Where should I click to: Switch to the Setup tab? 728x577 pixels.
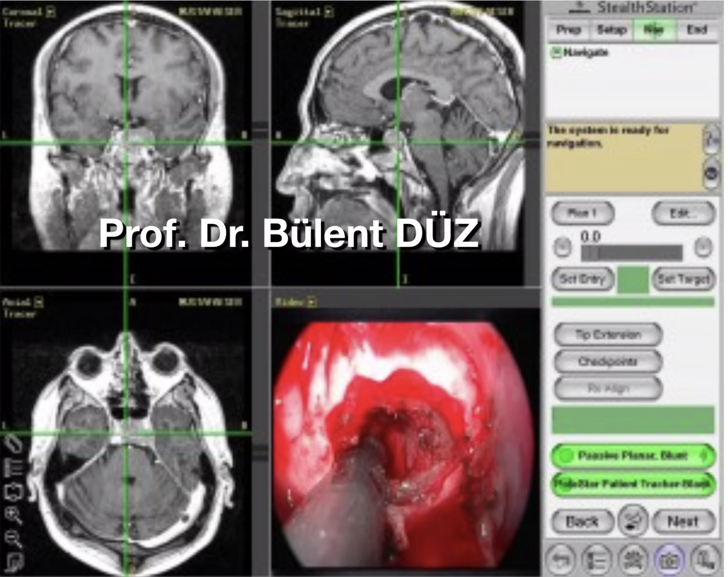(x=612, y=30)
